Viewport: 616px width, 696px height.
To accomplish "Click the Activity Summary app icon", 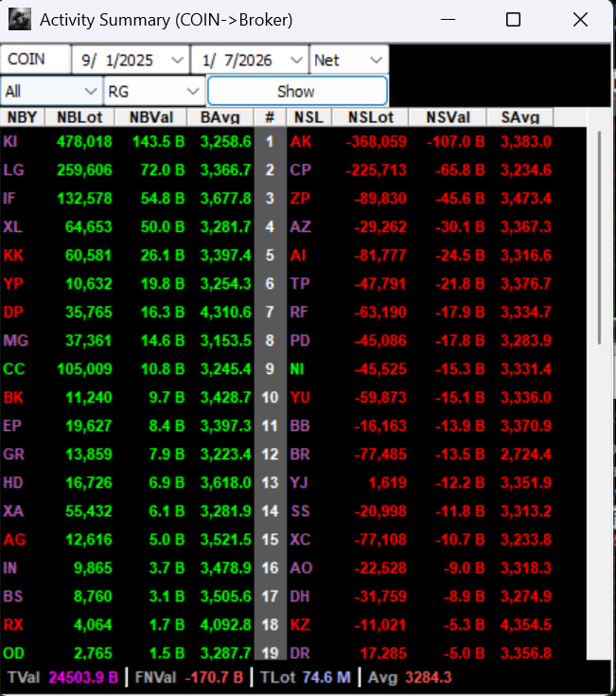I will click(20, 20).
